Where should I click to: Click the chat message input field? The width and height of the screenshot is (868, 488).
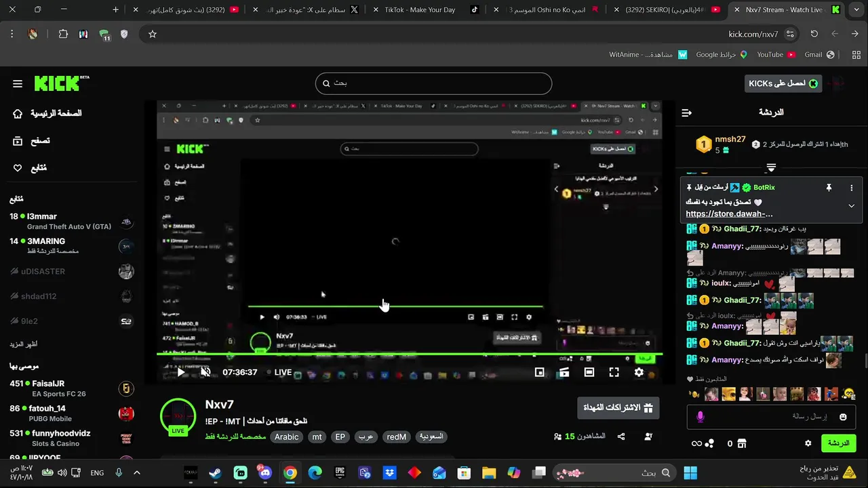coord(772,417)
